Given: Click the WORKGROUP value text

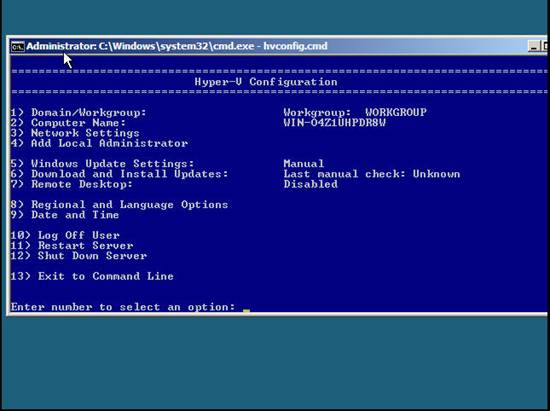Looking at the screenshot, I should [x=396, y=113].
